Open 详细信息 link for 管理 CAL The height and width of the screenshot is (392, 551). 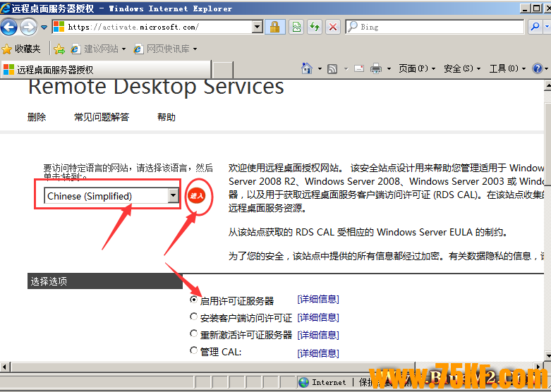point(318,353)
